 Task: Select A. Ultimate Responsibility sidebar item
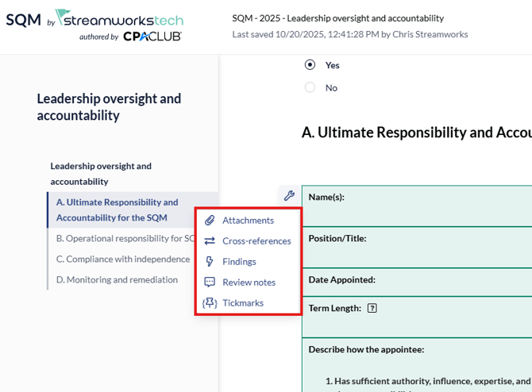point(117,209)
